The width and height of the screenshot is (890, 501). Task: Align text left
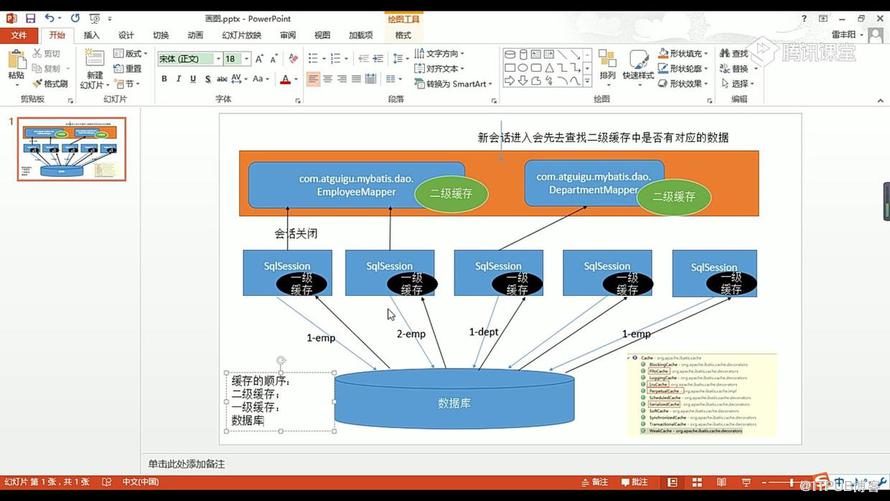(313, 79)
